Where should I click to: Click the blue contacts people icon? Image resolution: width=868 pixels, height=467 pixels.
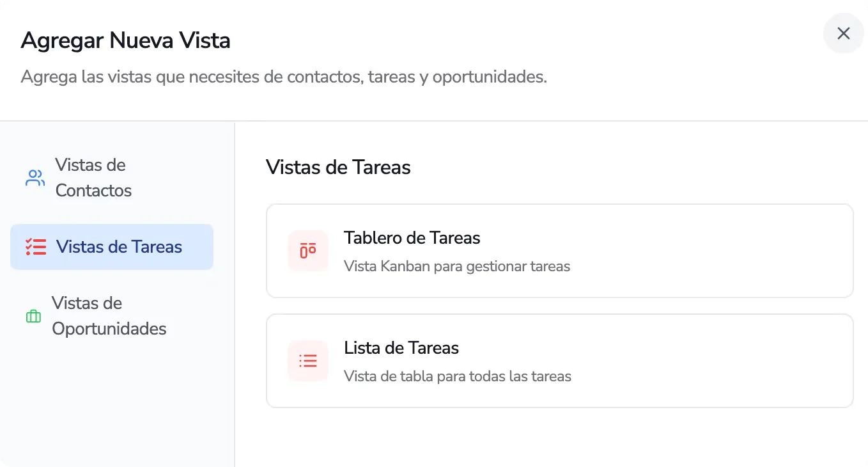coord(34,177)
